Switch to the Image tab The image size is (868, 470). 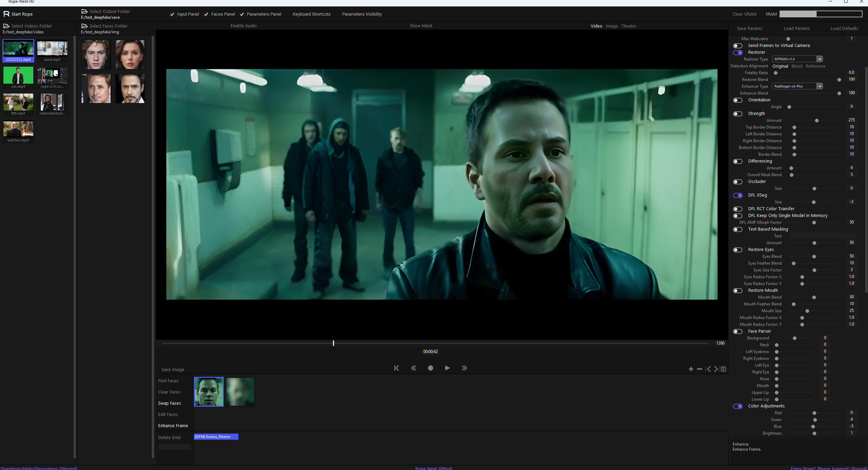(612, 26)
